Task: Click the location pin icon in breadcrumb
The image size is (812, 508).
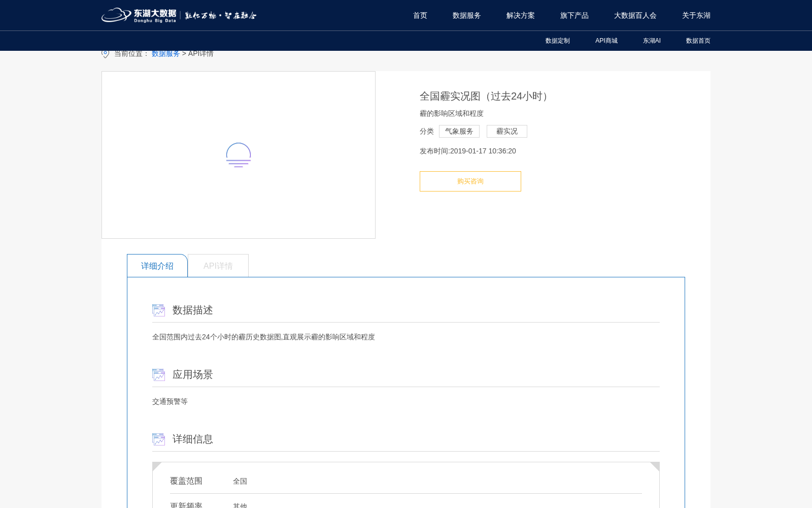Action: pos(105,53)
